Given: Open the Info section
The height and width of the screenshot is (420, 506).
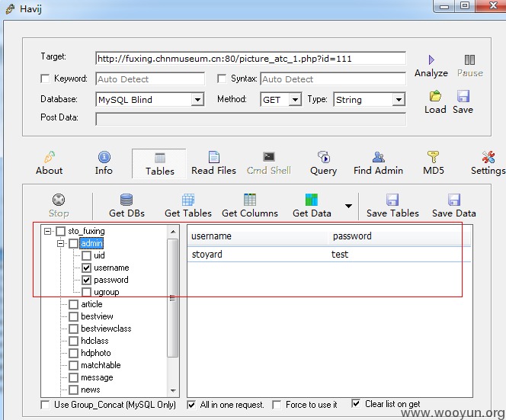Looking at the screenshot, I should (104, 163).
